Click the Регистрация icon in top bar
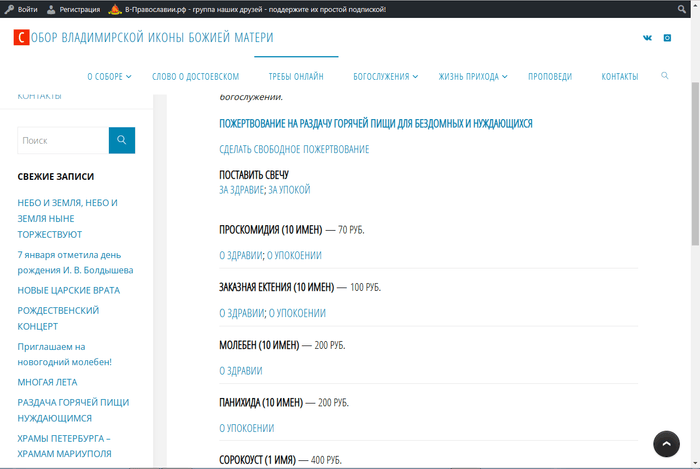 coord(52,9)
